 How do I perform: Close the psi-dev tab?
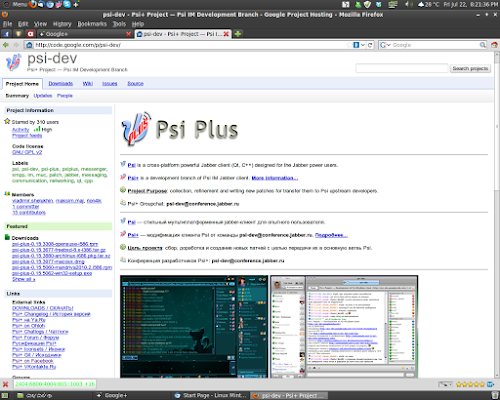click(226, 34)
